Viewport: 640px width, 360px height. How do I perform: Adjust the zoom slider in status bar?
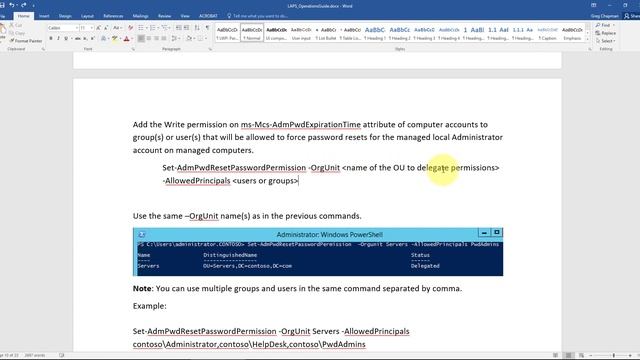tap(613, 356)
